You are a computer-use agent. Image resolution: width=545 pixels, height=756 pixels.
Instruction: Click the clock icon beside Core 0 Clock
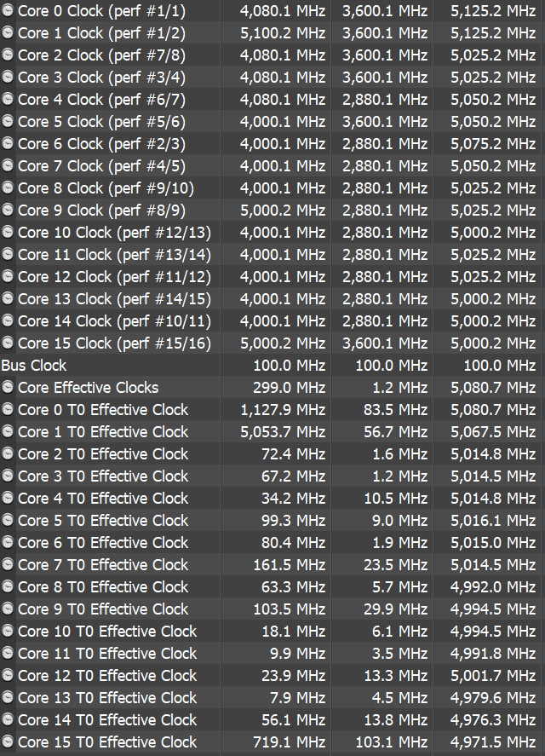(x=7, y=10)
